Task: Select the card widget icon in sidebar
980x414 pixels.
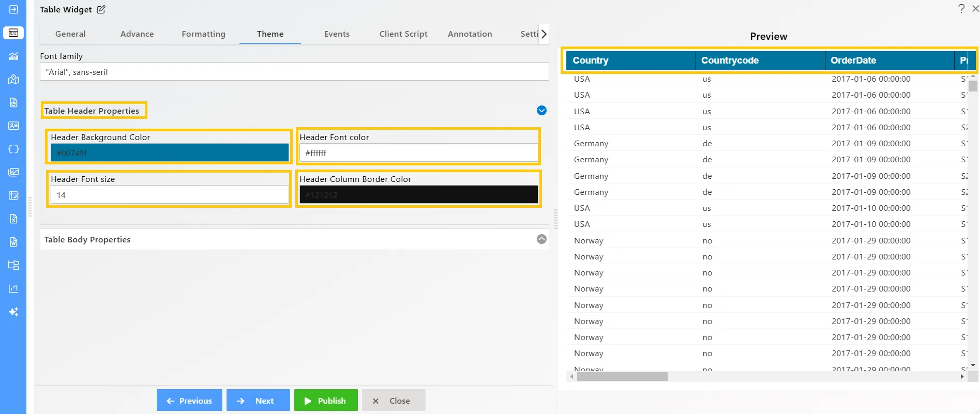Action: point(13,126)
